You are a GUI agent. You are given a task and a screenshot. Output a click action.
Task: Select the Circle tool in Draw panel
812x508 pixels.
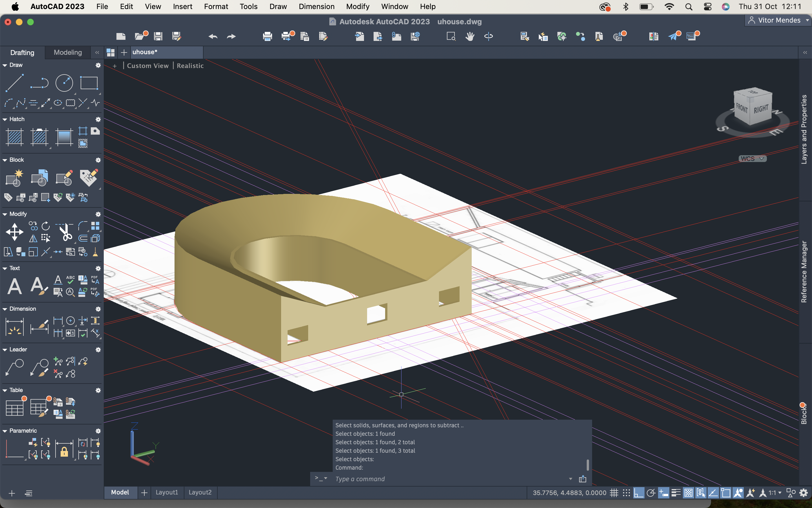tap(64, 83)
